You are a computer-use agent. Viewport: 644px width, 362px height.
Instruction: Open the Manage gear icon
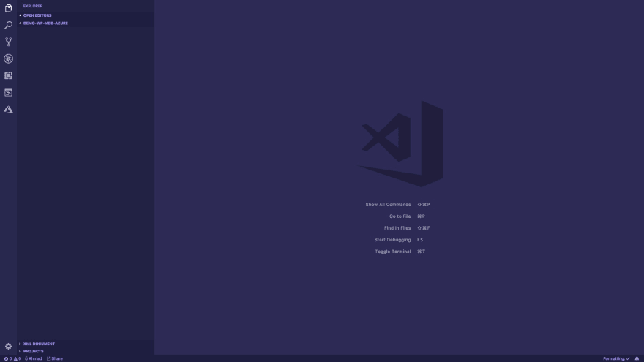click(8, 347)
